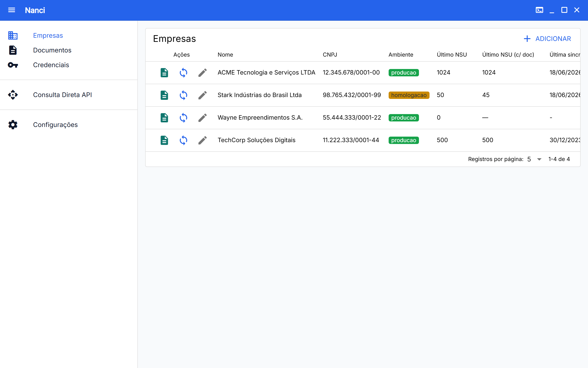Click the Credenciais key icon in sidebar
The height and width of the screenshot is (368, 588).
[13, 65]
